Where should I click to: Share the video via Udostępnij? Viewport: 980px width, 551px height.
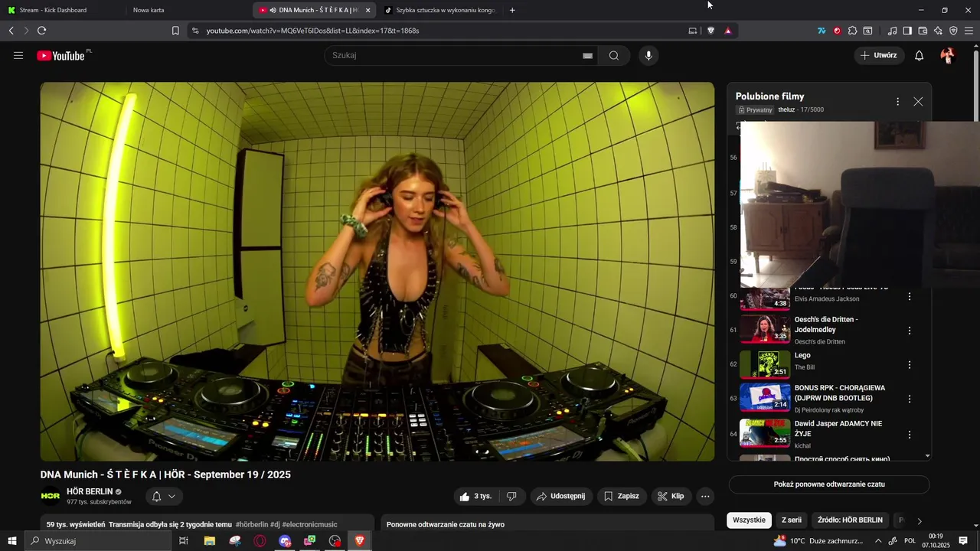point(561,496)
